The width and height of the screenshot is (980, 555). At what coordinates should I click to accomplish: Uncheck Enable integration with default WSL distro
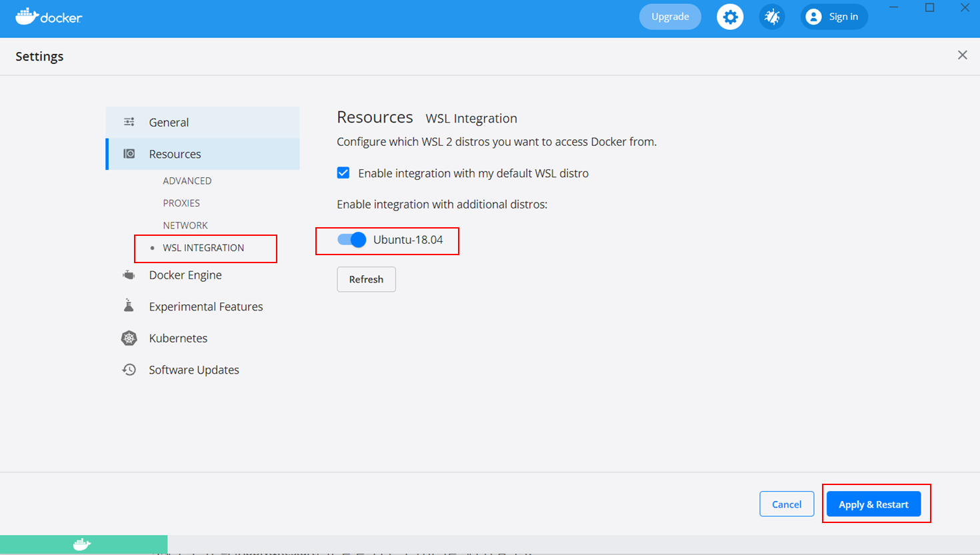[x=343, y=173]
